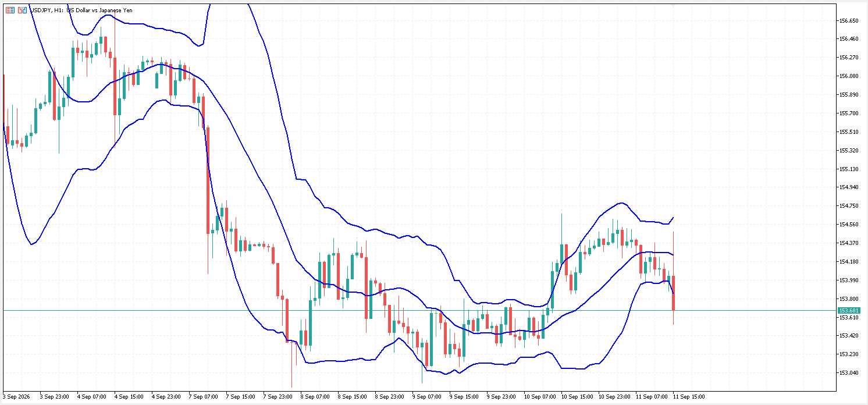Click the 153.420 price scale label

click(849, 336)
